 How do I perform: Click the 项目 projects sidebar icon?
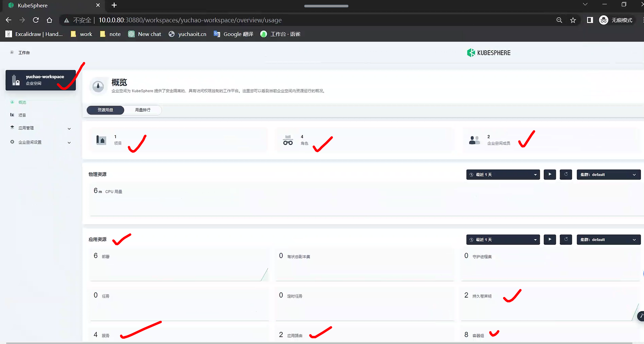tap(12, 115)
